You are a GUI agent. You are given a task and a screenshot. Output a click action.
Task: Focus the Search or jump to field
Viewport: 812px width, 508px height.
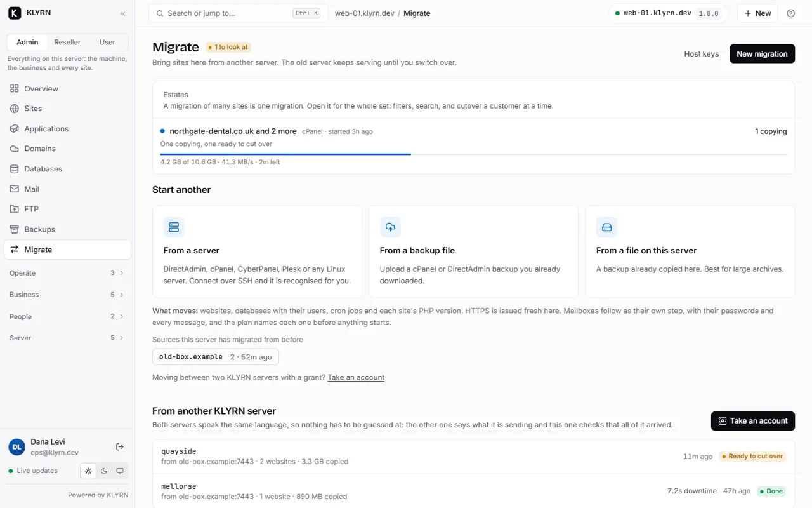(x=238, y=13)
